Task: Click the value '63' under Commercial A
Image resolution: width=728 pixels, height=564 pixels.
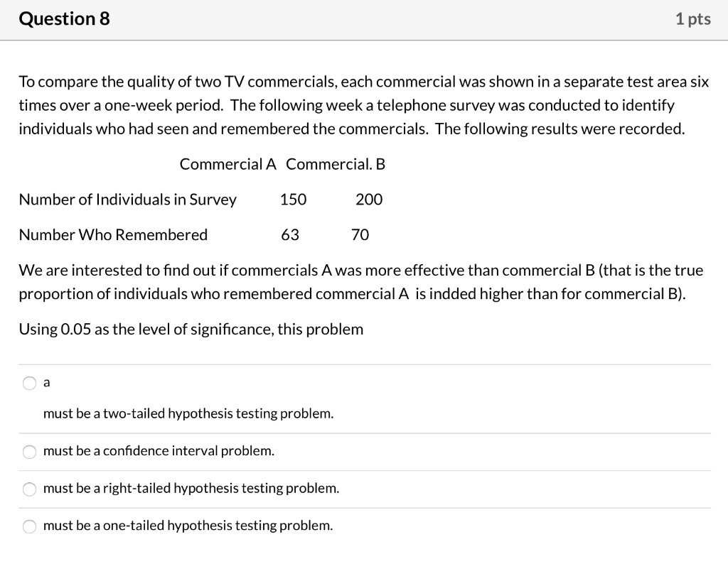Action: (289, 235)
